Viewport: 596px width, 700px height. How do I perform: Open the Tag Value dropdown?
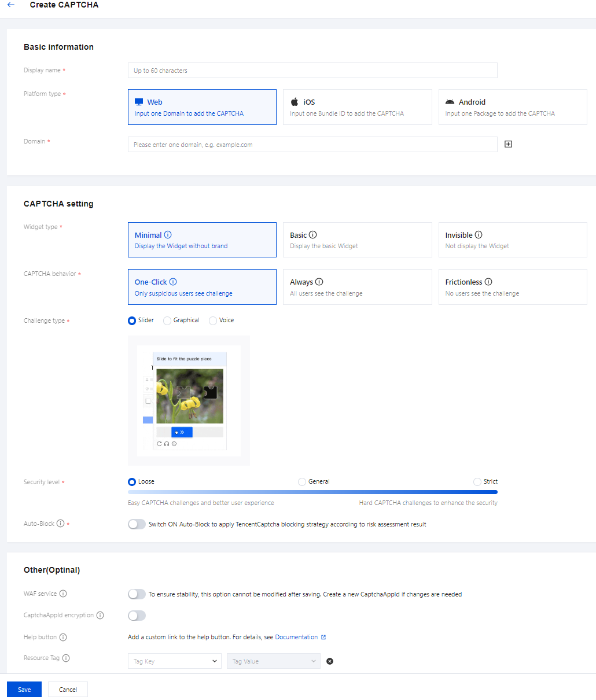273,661
